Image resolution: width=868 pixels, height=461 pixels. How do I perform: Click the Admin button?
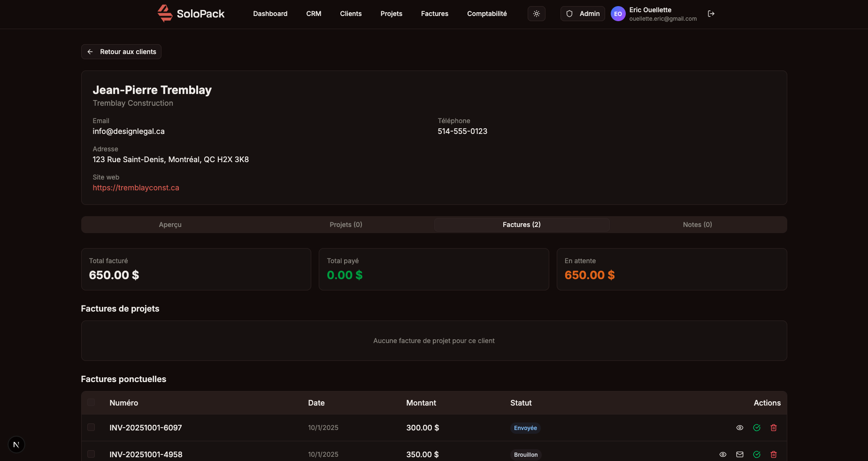[583, 14]
